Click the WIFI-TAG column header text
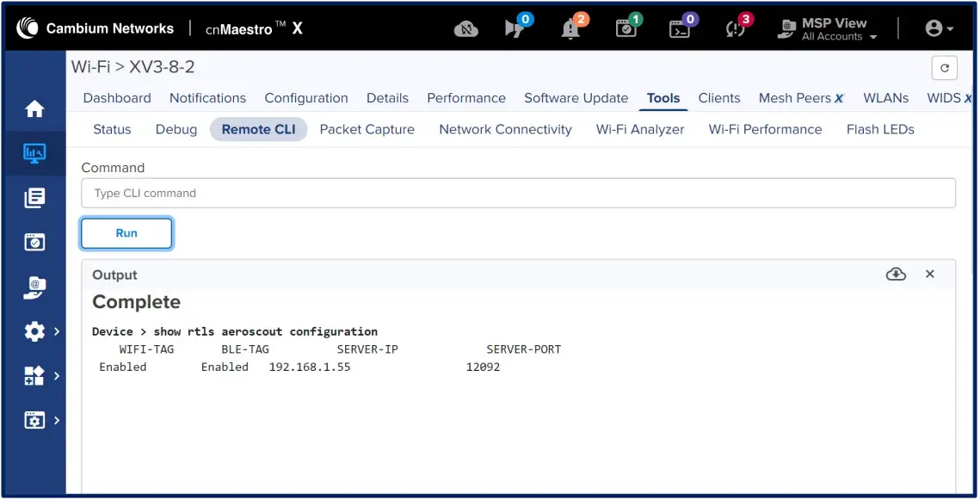980x500 pixels. [x=146, y=349]
